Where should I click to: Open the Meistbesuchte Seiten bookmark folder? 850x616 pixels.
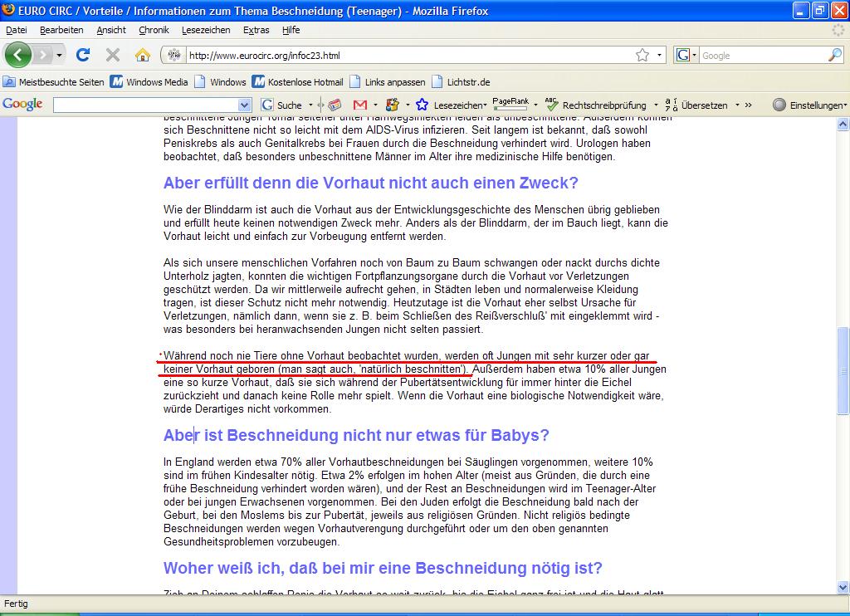tap(54, 82)
